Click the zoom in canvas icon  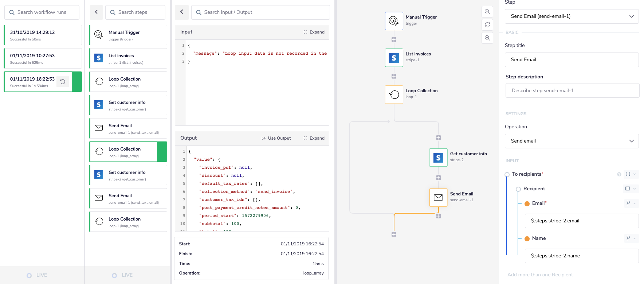click(487, 12)
